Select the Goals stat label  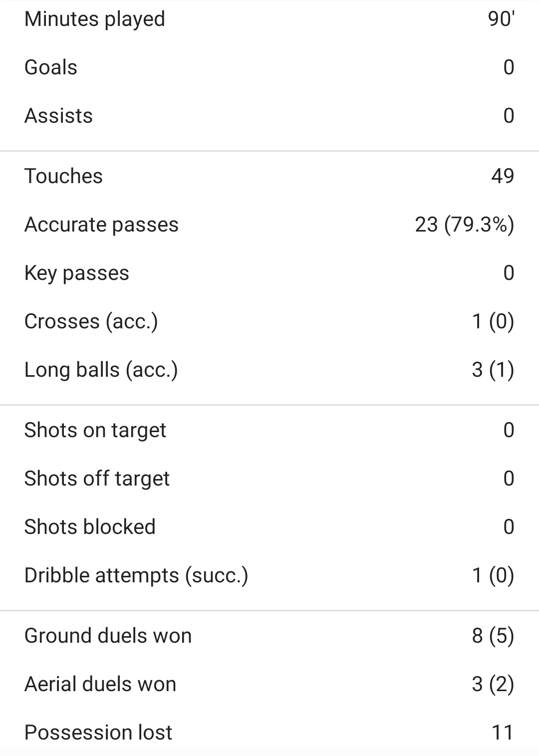tap(51, 67)
